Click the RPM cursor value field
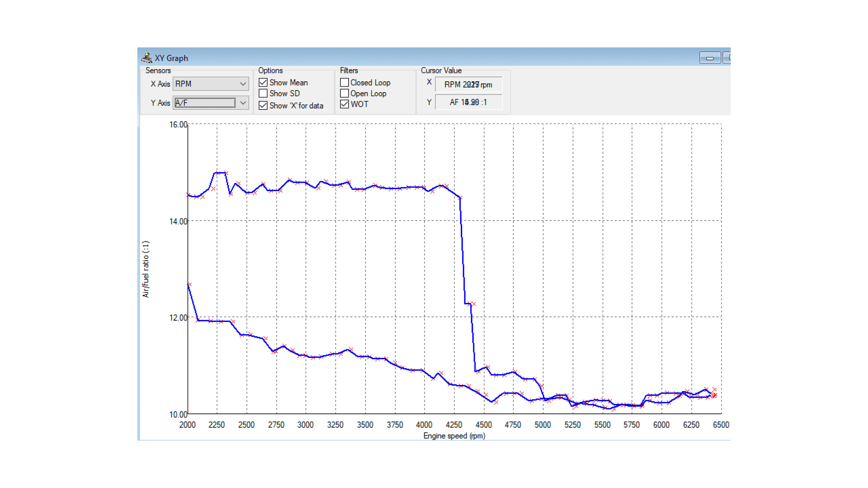The height and width of the screenshot is (488, 868). 468,84
